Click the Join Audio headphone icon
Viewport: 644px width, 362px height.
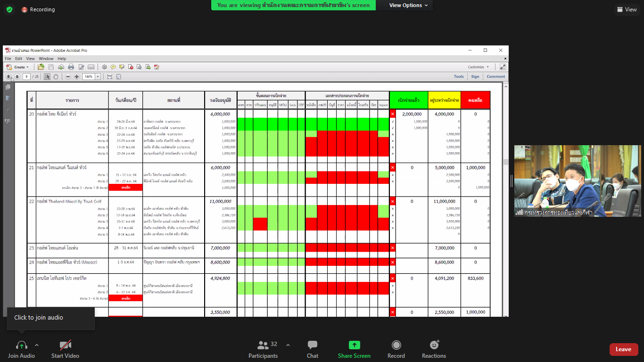[x=21, y=346]
